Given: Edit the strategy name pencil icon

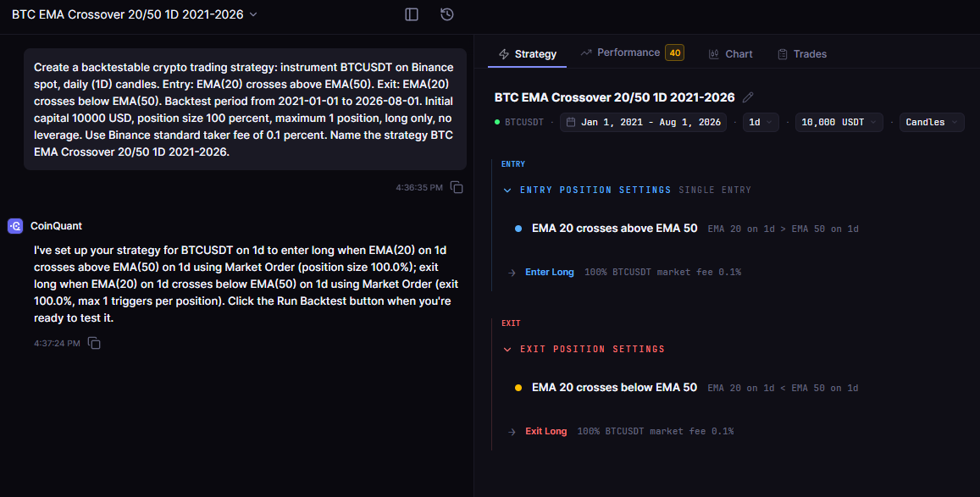Looking at the screenshot, I should (x=748, y=97).
